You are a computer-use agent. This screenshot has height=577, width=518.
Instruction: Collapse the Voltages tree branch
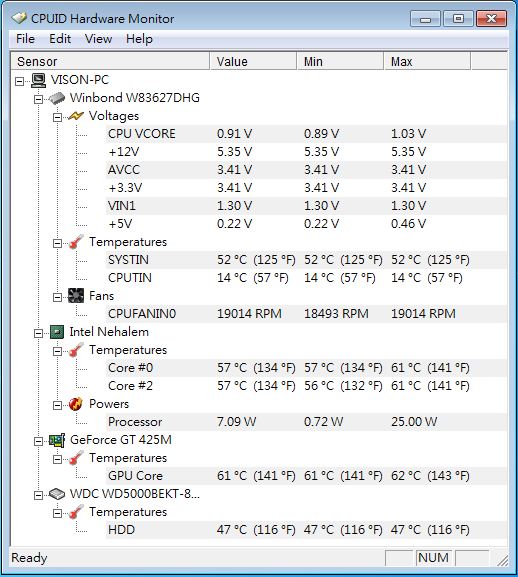tap(57, 117)
